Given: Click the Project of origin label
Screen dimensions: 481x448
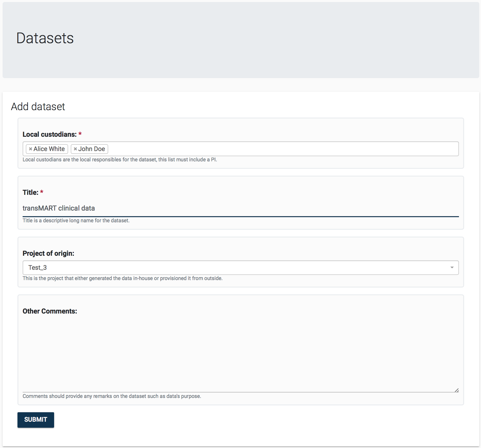Looking at the screenshot, I should (x=48, y=253).
